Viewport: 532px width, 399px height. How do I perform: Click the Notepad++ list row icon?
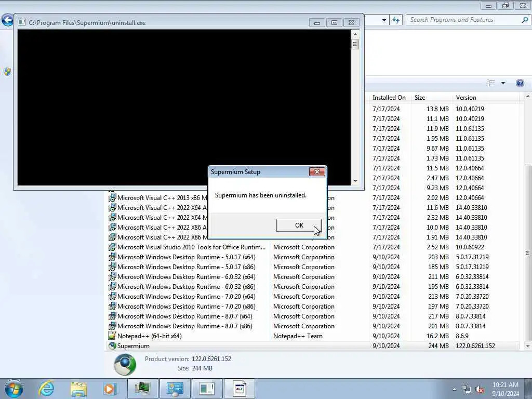pyautogui.click(x=112, y=336)
